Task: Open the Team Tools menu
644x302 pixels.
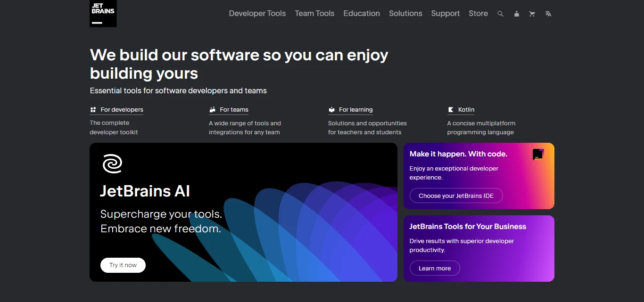Action: point(314,14)
